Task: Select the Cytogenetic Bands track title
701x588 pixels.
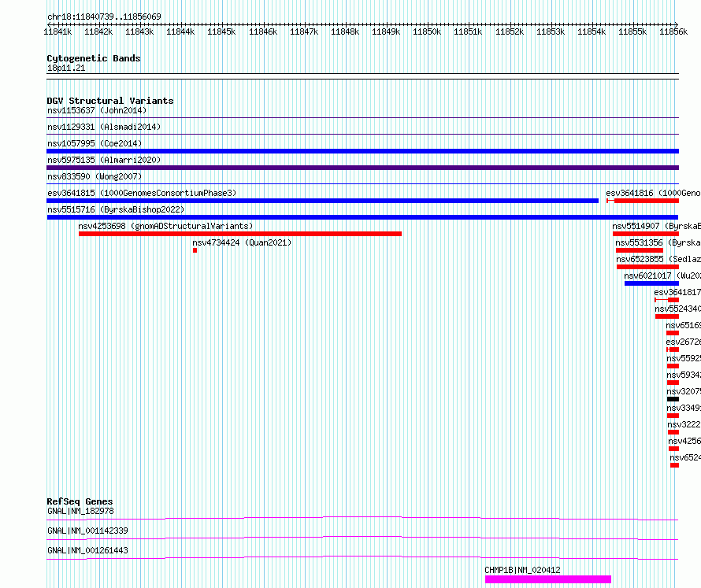Action: (x=94, y=58)
